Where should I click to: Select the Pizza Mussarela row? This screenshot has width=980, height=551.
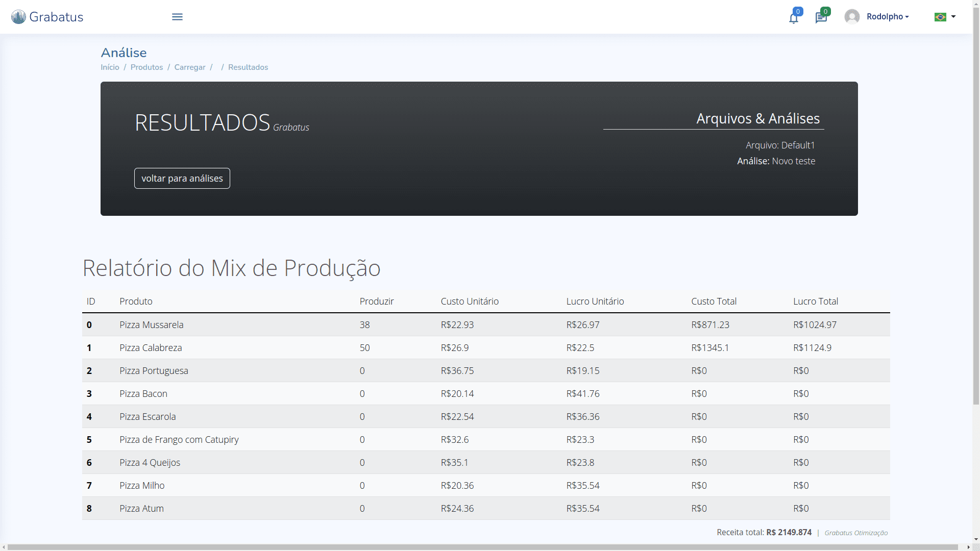(x=151, y=324)
